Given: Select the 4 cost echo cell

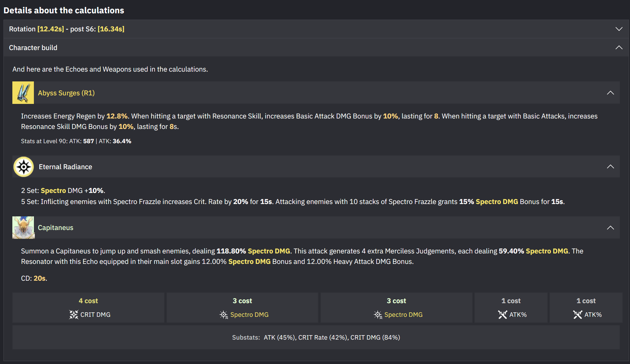Looking at the screenshot, I should 88,307.
